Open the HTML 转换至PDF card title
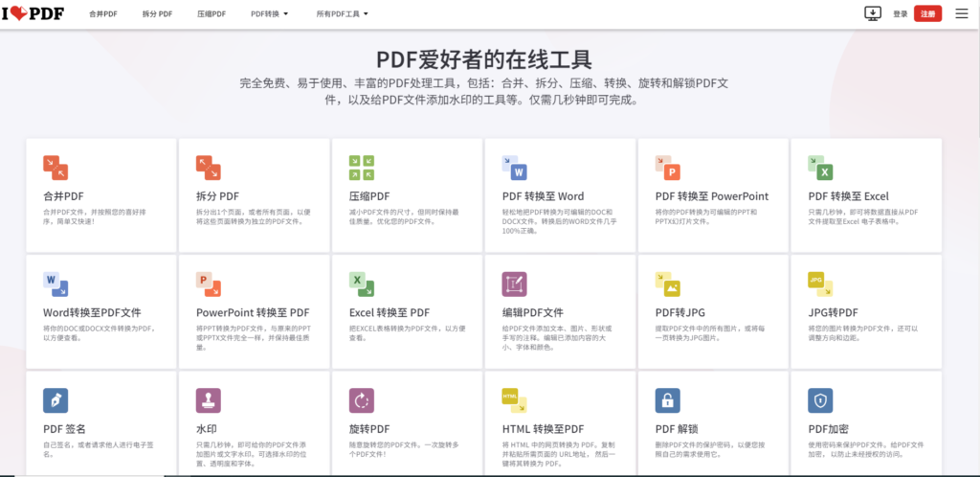This screenshot has width=980, height=477. (x=544, y=429)
